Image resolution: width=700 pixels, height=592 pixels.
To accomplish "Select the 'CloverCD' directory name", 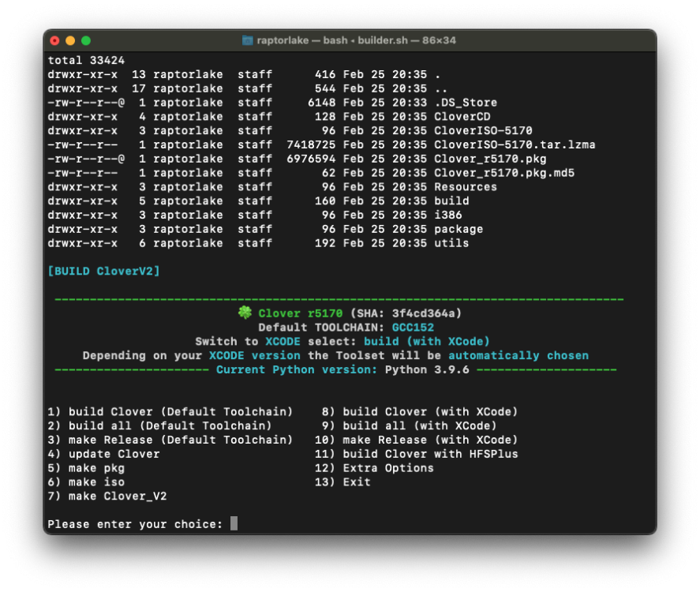I will [462, 117].
